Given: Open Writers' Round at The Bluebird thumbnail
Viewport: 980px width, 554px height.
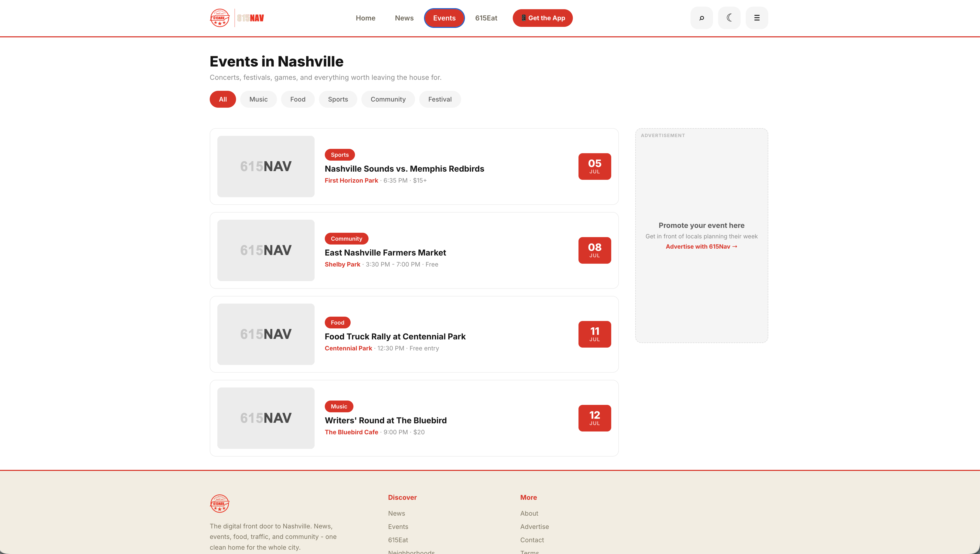Looking at the screenshot, I should pyautogui.click(x=266, y=418).
